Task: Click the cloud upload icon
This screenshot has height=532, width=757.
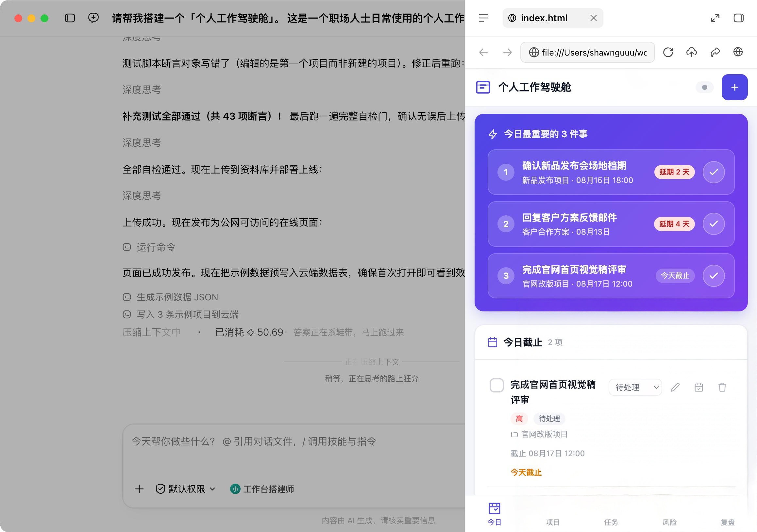Action: coord(691,52)
